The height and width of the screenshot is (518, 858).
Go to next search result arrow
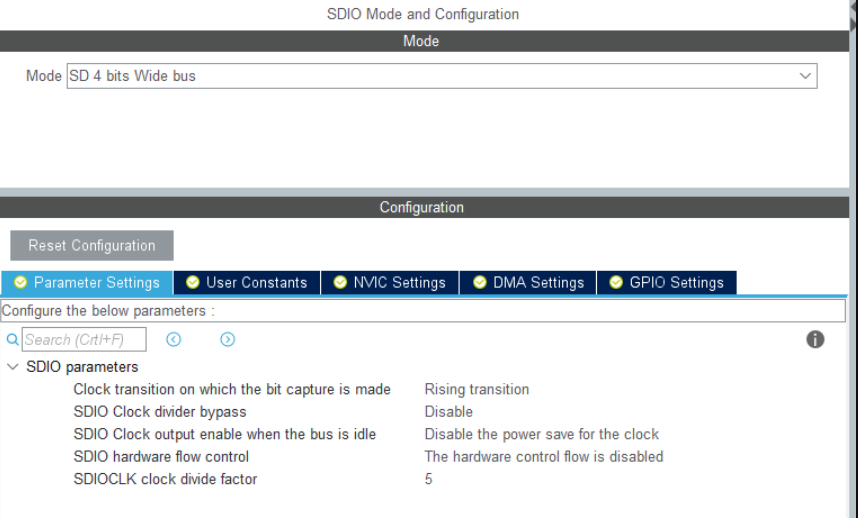coord(227,340)
